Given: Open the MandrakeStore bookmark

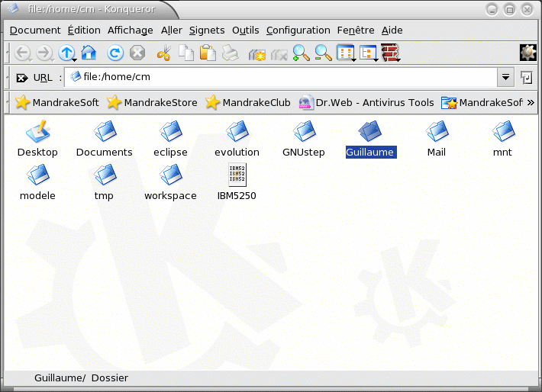Looking at the screenshot, I should tap(152, 103).
